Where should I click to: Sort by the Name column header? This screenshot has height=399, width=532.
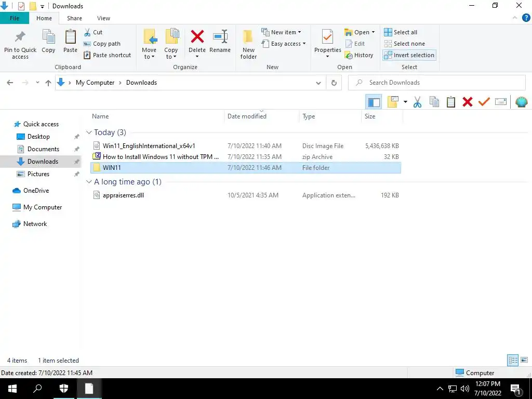(x=100, y=116)
